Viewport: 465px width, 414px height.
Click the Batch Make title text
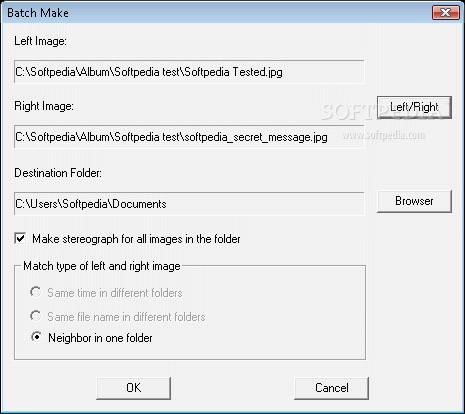pyautogui.click(x=38, y=13)
